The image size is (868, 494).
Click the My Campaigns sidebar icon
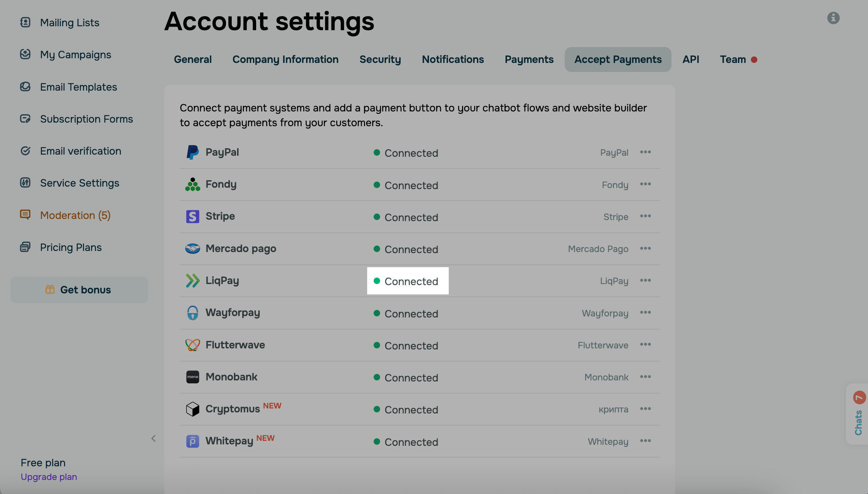(x=25, y=54)
